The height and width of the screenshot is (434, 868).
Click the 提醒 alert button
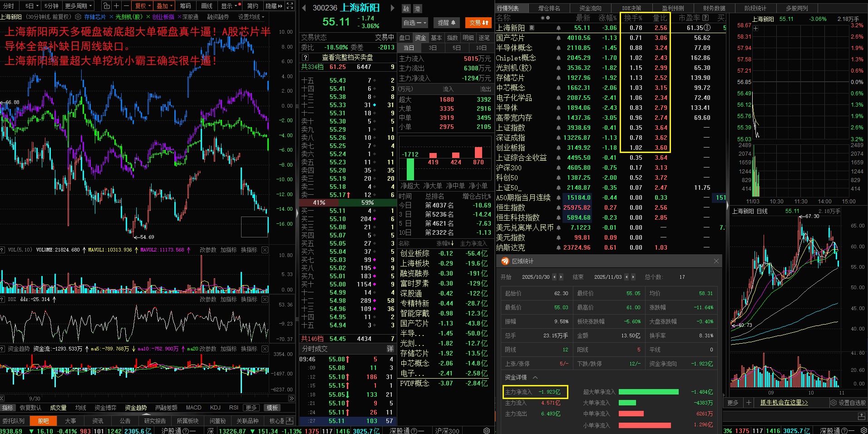pyautogui.click(x=446, y=23)
